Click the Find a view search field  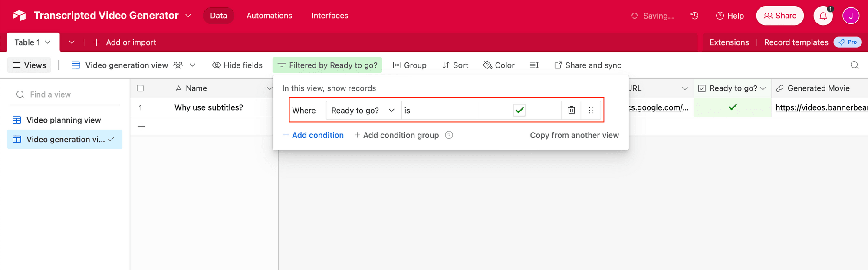tap(65, 94)
